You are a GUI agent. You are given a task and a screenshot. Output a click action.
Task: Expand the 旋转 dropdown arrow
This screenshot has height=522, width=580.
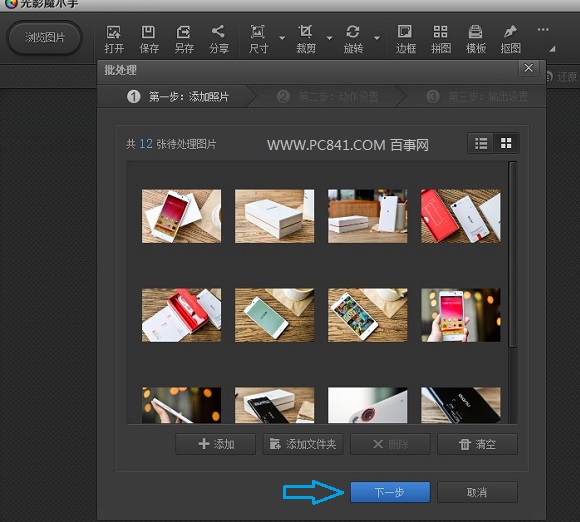(x=377, y=38)
